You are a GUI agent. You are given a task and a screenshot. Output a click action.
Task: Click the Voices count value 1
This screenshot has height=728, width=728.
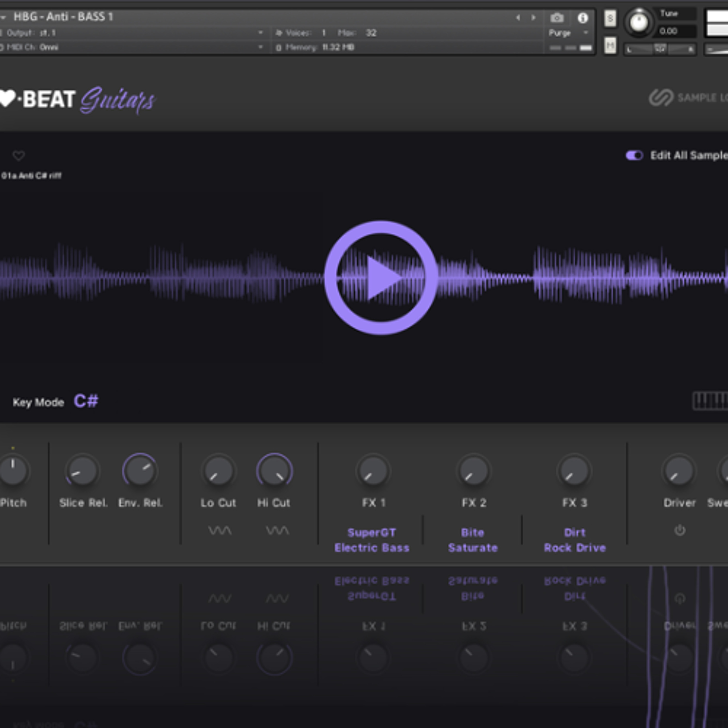(324, 33)
